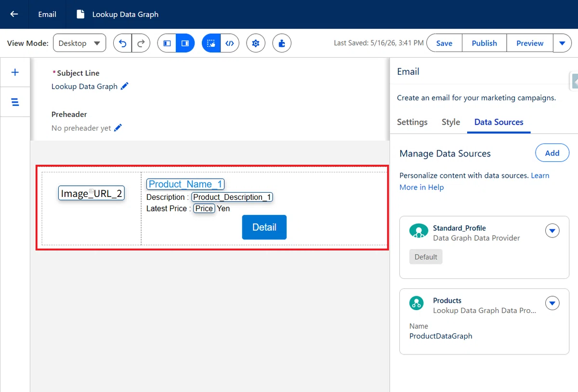Screen dimensions: 578x392
Task: Click the Preview button
Action: pos(530,43)
